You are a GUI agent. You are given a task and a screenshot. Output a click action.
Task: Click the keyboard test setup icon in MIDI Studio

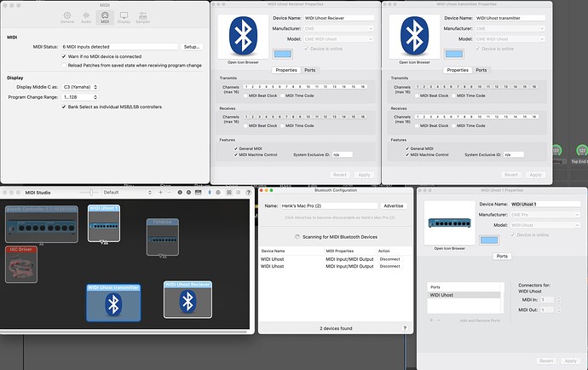point(198,193)
